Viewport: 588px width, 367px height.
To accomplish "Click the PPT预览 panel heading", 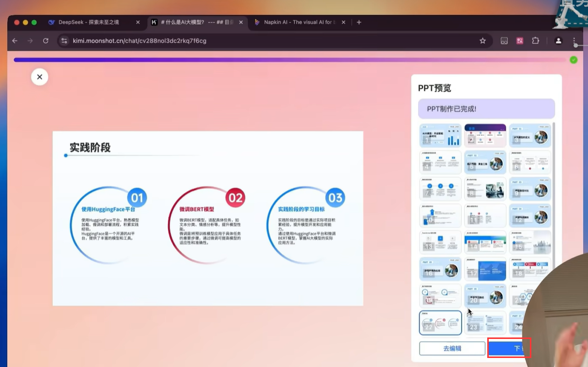I will pos(435,88).
